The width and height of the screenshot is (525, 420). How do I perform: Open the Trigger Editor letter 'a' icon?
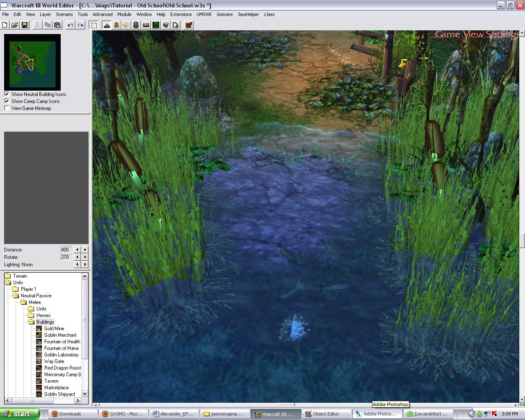116,25
